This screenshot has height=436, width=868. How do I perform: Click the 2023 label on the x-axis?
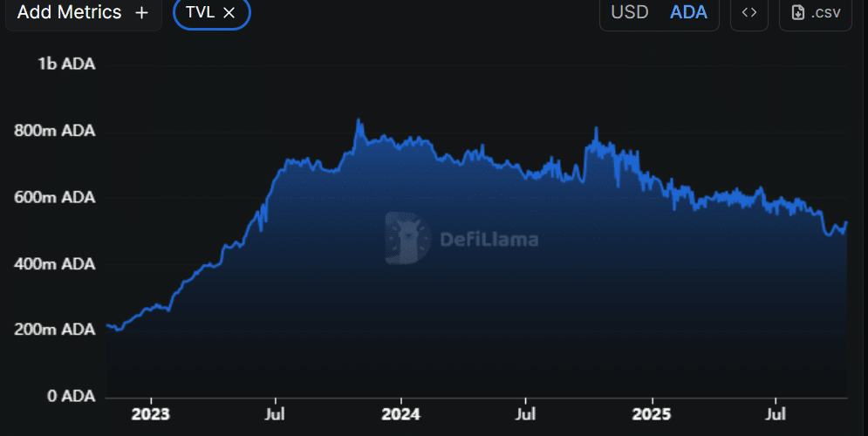152,412
